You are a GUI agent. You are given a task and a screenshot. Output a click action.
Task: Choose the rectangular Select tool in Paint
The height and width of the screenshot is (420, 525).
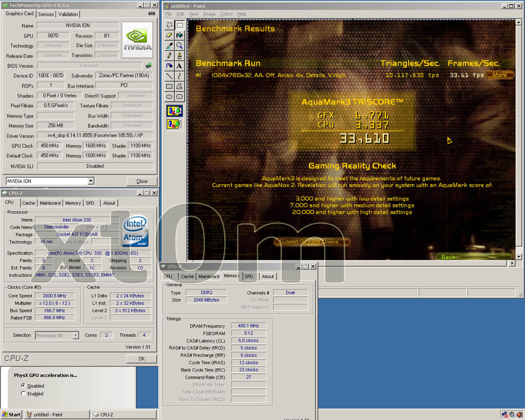point(180,25)
